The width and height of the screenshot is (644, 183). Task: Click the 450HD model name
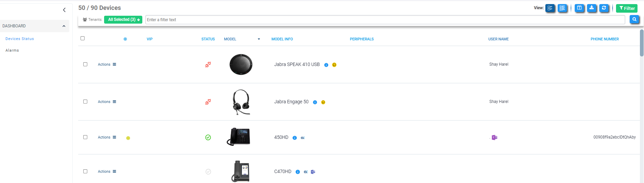coord(281,137)
